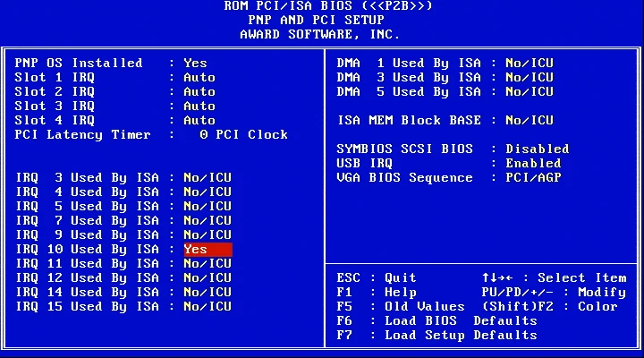The width and height of the screenshot is (644, 358).
Task: Select DMA 5 Used By ISA value
Action: click(x=530, y=91)
